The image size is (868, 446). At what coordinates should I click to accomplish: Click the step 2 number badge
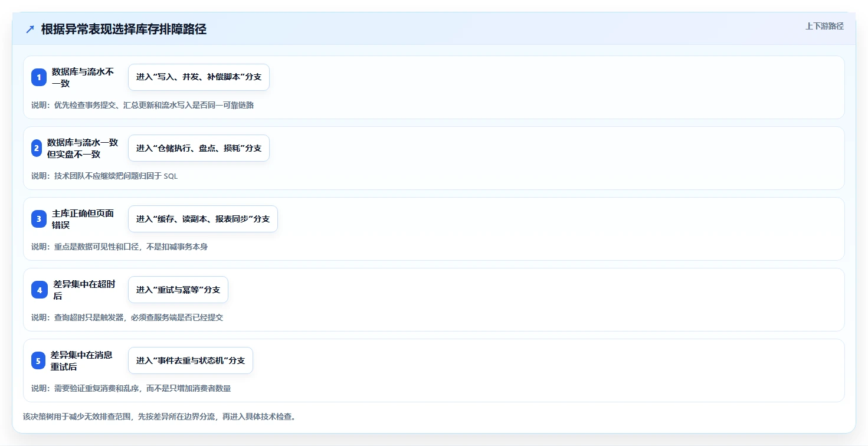(37, 148)
